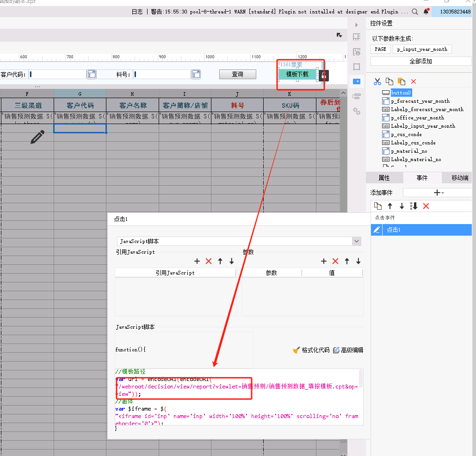Image resolution: width=476 pixels, height=456 pixels.
Task: Select p_forecast_year_month in widget tree
Action: [x=420, y=101]
